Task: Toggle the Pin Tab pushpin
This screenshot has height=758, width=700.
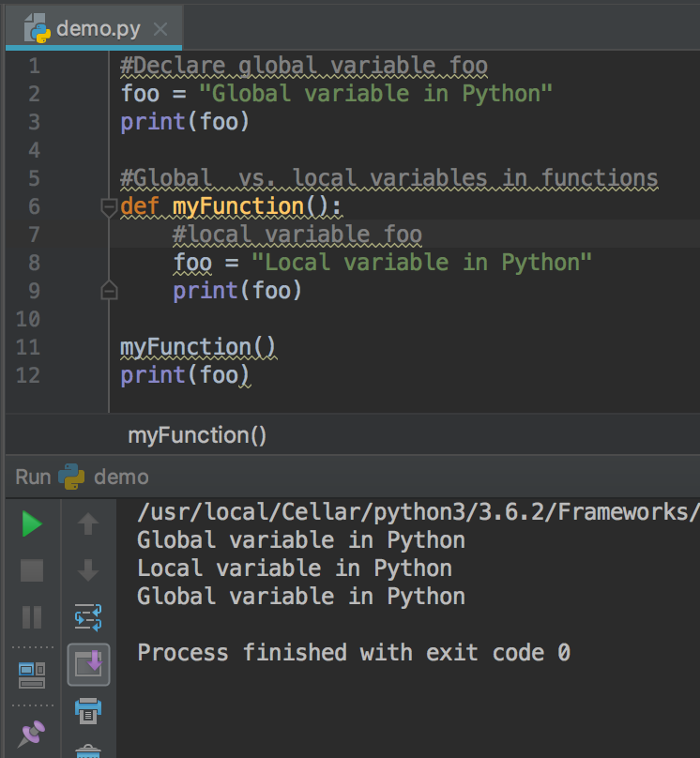Action: tap(32, 732)
